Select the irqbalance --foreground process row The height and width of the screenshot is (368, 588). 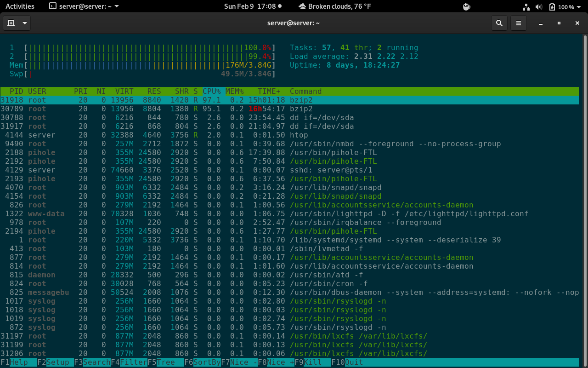290,222
